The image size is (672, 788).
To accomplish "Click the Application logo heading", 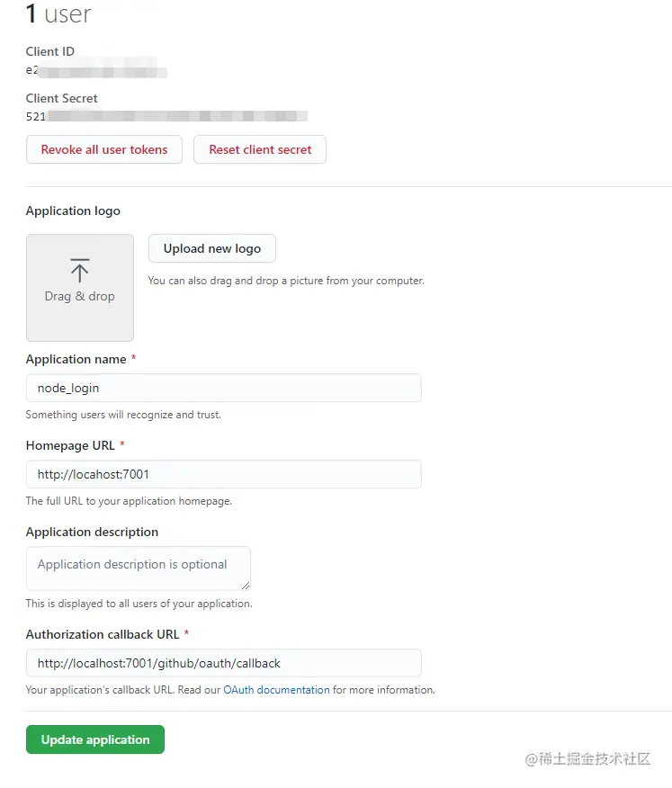I will click(73, 211).
